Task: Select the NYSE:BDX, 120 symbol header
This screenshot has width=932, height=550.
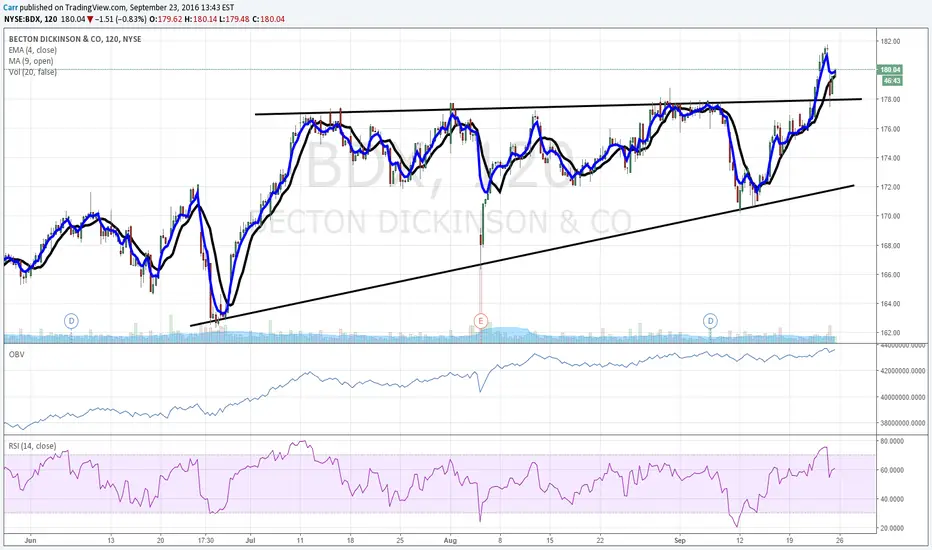Action: (x=30, y=19)
